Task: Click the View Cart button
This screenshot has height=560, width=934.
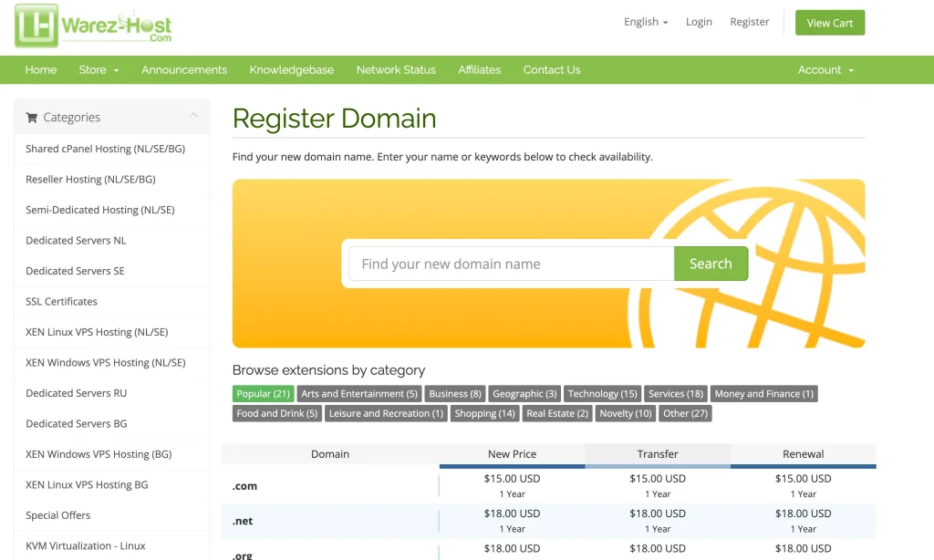Action: 829,22
